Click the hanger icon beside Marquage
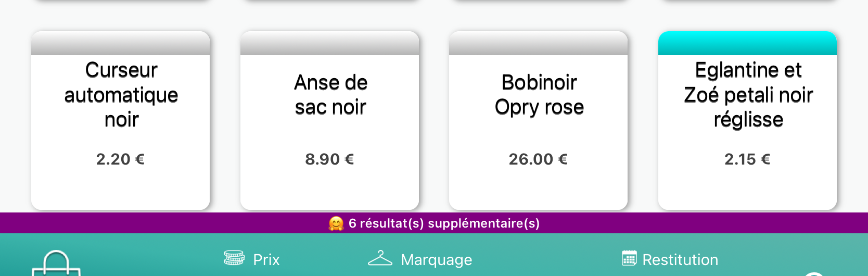The width and height of the screenshot is (868, 276). (380, 258)
